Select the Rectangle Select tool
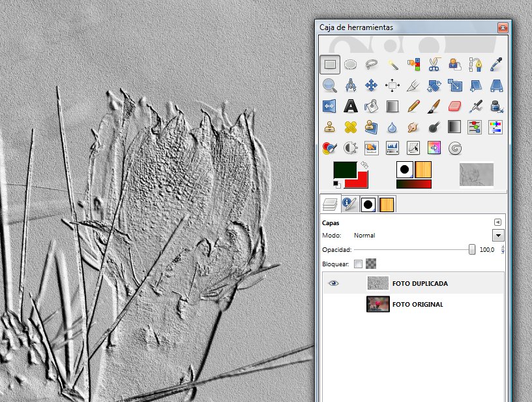Screen dimensions: 532x402 (x=330, y=64)
